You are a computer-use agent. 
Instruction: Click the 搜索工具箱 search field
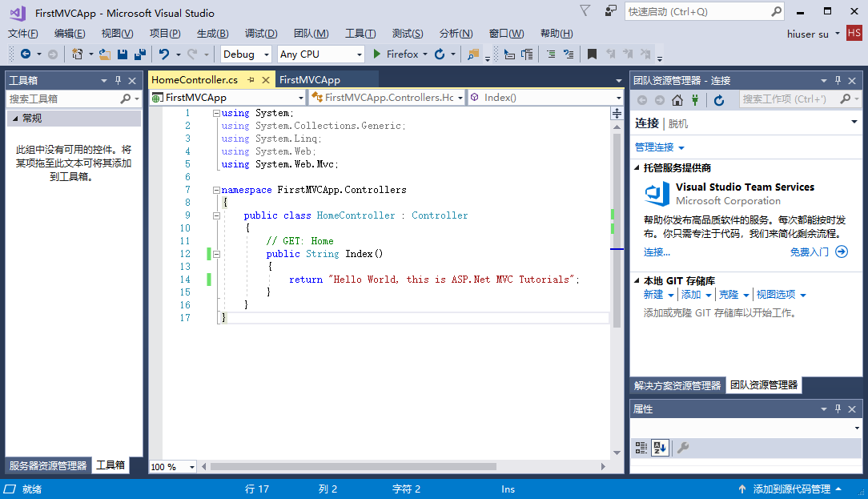coord(62,99)
